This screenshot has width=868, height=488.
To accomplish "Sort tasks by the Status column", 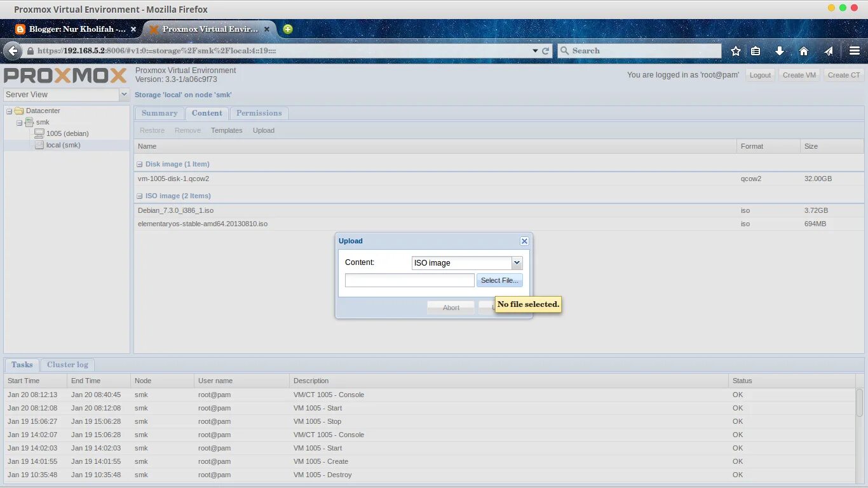I will (792, 381).
